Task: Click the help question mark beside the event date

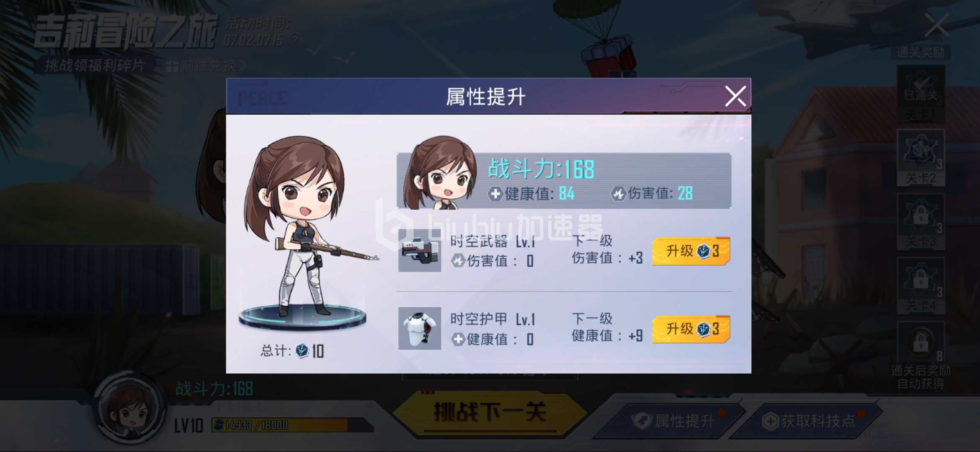Action: (295, 41)
